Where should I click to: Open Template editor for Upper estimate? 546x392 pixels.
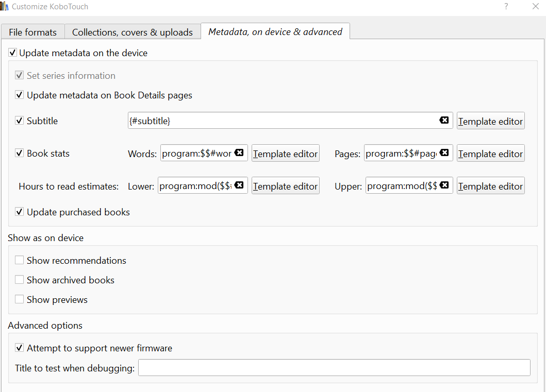(490, 186)
